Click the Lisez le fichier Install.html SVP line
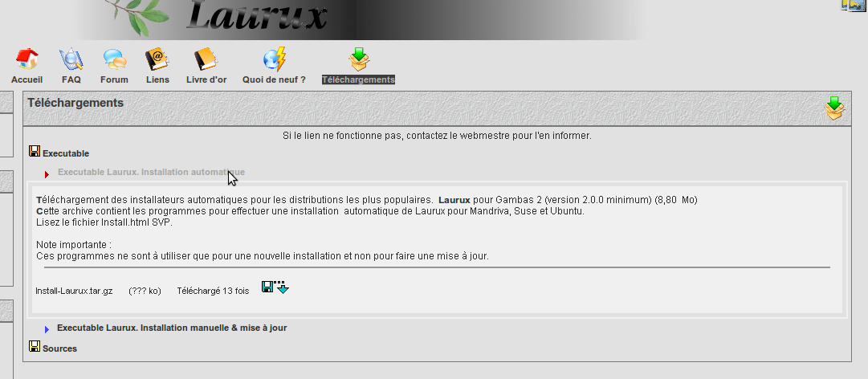This screenshot has width=868, height=379. [106, 222]
